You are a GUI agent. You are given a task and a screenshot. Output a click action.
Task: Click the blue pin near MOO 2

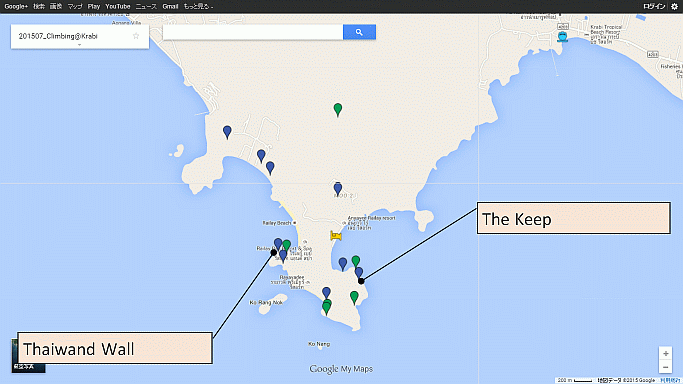point(338,189)
